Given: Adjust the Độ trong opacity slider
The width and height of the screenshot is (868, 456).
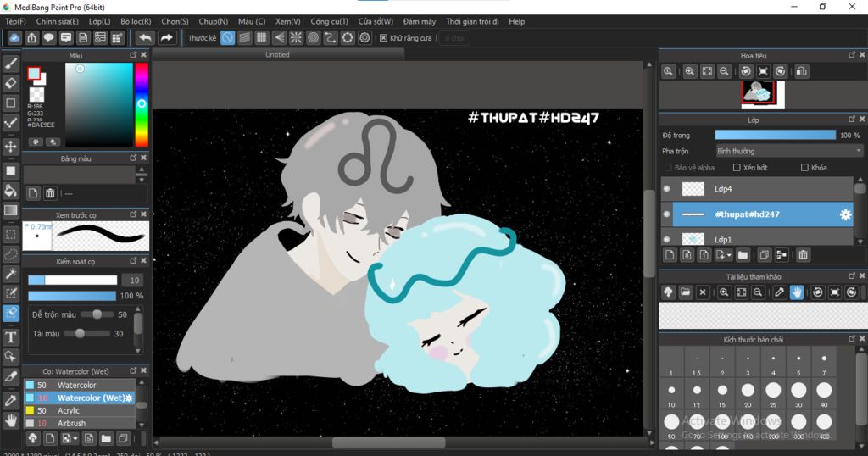Looking at the screenshot, I should tap(775, 135).
